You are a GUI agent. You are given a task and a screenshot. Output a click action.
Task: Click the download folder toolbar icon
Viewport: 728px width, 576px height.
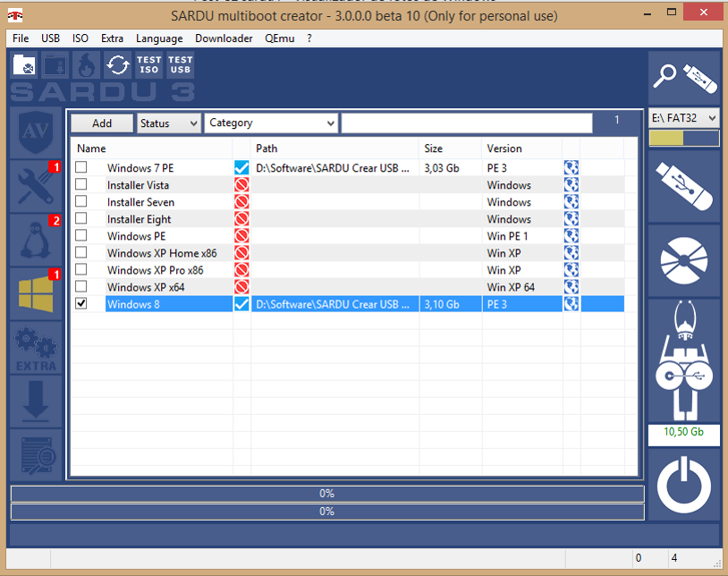pyautogui.click(x=55, y=64)
